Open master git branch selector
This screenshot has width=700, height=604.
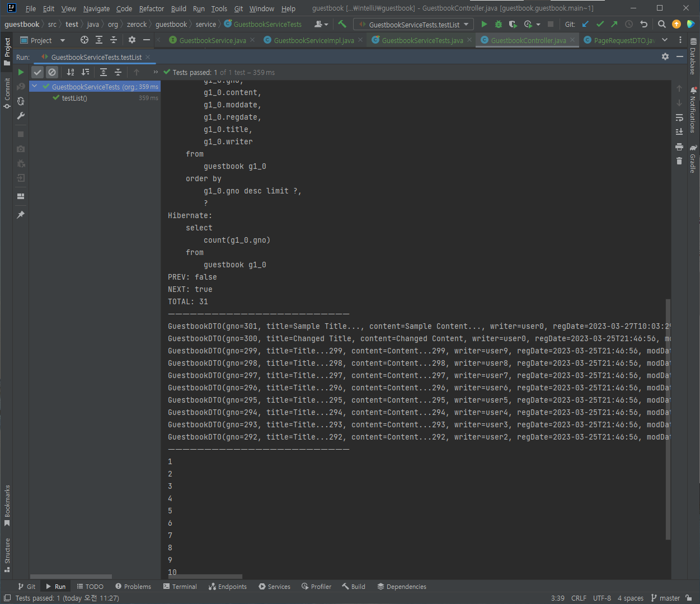click(665, 598)
